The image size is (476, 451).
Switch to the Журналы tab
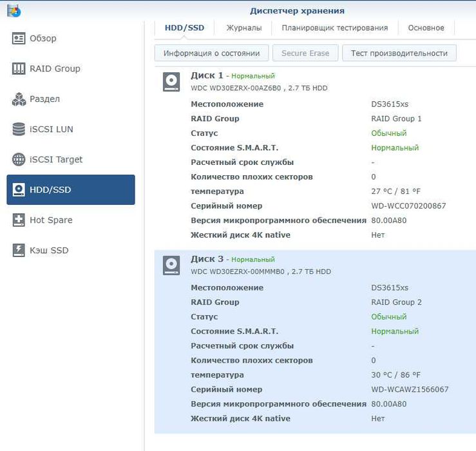click(243, 28)
